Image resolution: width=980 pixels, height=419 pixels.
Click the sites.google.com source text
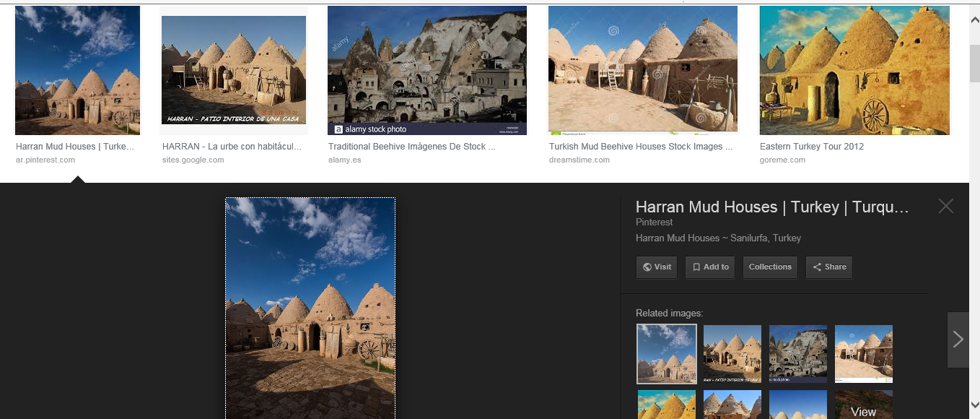click(x=193, y=160)
